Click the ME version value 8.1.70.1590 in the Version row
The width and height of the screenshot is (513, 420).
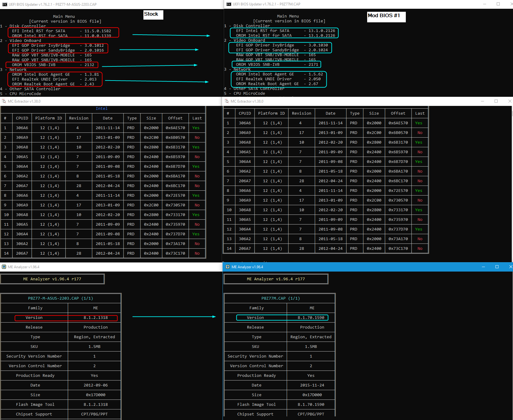click(311, 318)
